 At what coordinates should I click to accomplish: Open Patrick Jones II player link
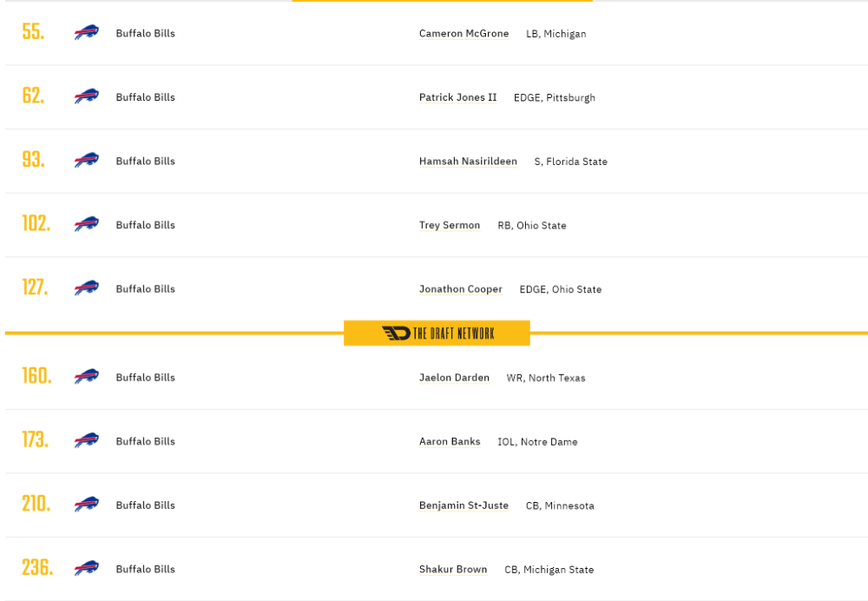[x=457, y=97]
